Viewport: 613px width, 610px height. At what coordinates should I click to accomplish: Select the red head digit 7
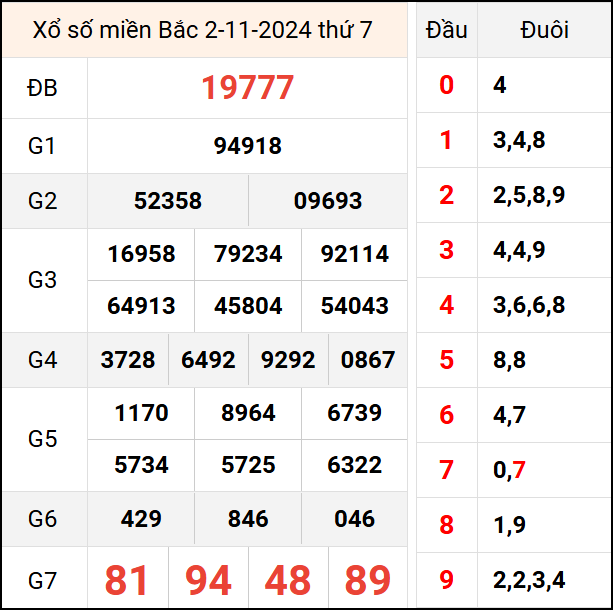tap(446, 470)
